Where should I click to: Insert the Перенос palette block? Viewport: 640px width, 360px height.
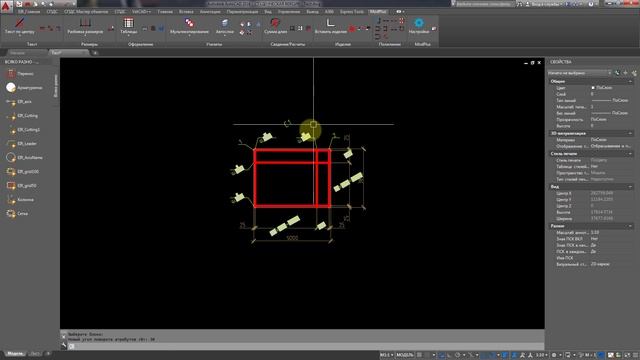click(x=20, y=74)
